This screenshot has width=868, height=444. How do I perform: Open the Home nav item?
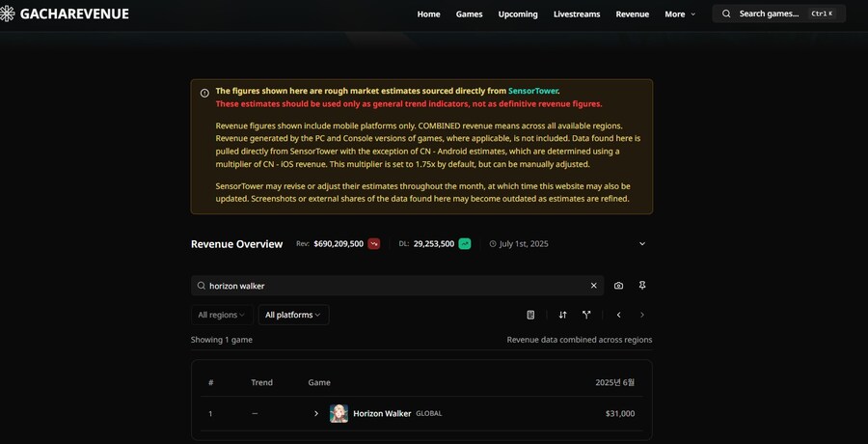pyautogui.click(x=428, y=14)
